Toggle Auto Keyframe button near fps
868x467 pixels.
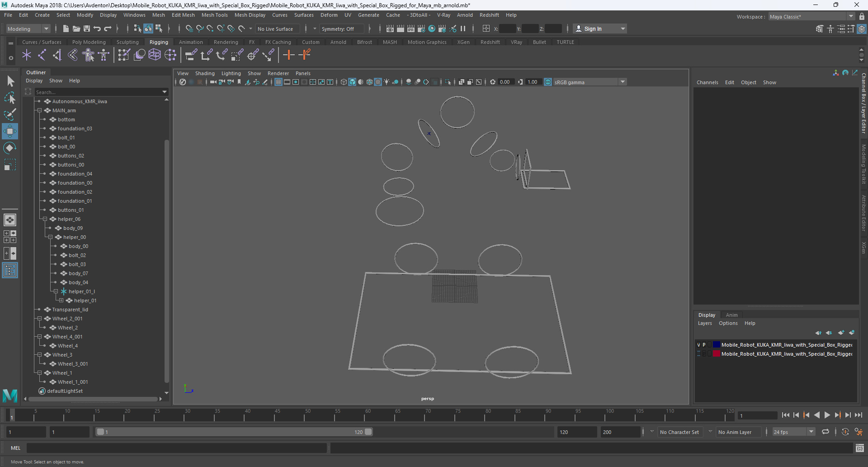point(845,432)
